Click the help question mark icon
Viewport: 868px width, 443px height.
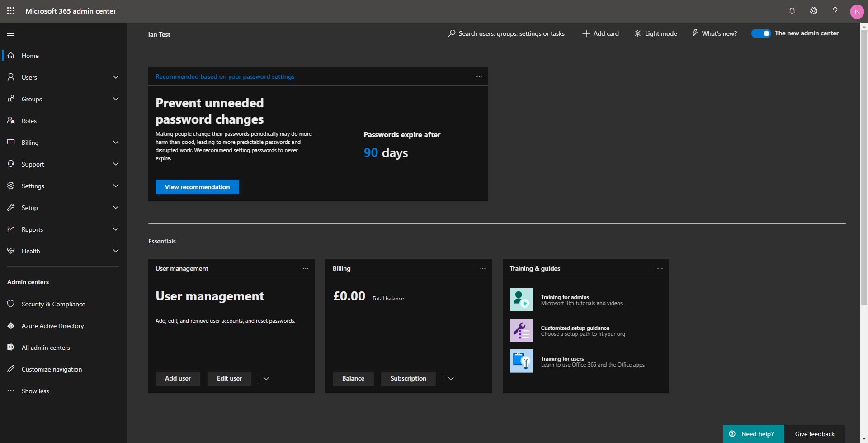[835, 11]
